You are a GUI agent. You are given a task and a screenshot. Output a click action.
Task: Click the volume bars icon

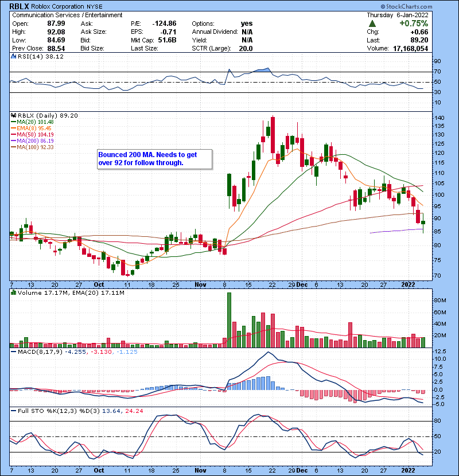click(14, 292)
